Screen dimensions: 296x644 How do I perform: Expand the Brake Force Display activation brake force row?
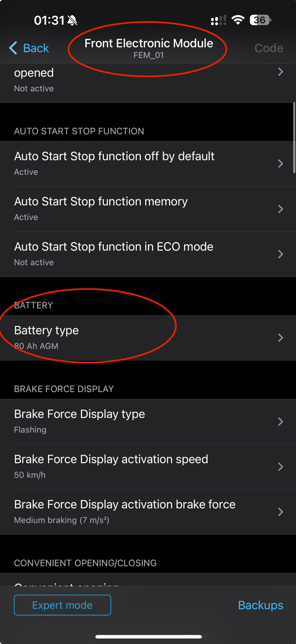[148, 512]
